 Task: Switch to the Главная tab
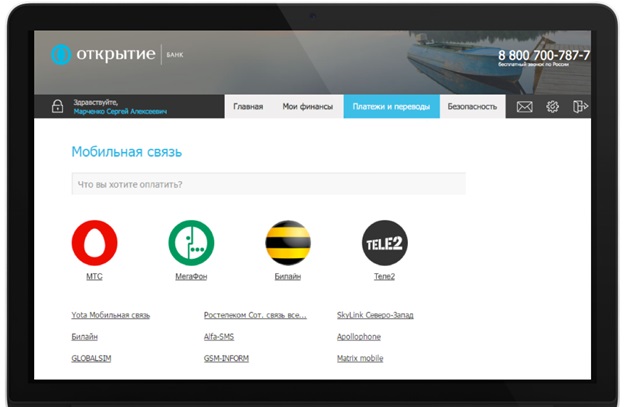click(248, 107)
